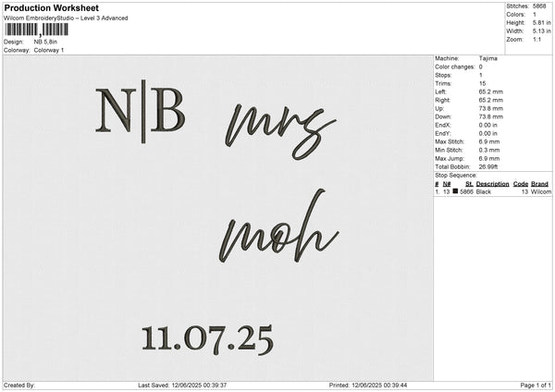Click the Left value 65.2 mm
Viewport: 555px width, 392px height.
(490, 92)
